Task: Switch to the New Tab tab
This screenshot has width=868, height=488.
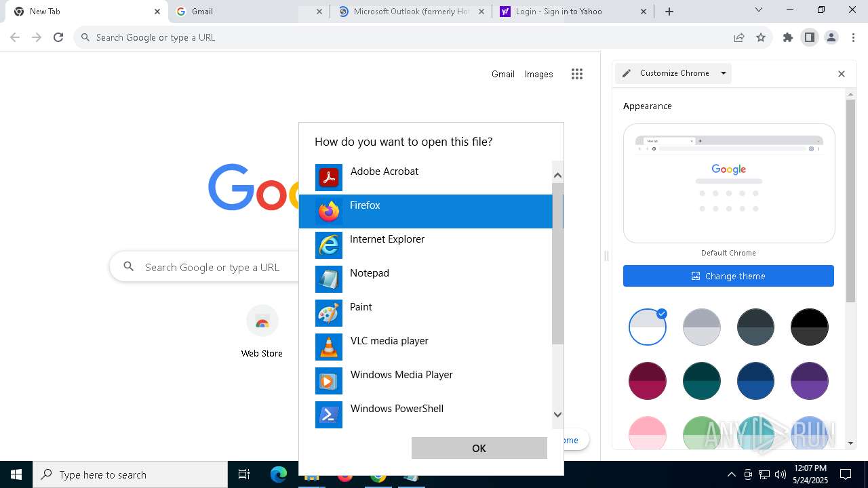Action: (85, 12)
